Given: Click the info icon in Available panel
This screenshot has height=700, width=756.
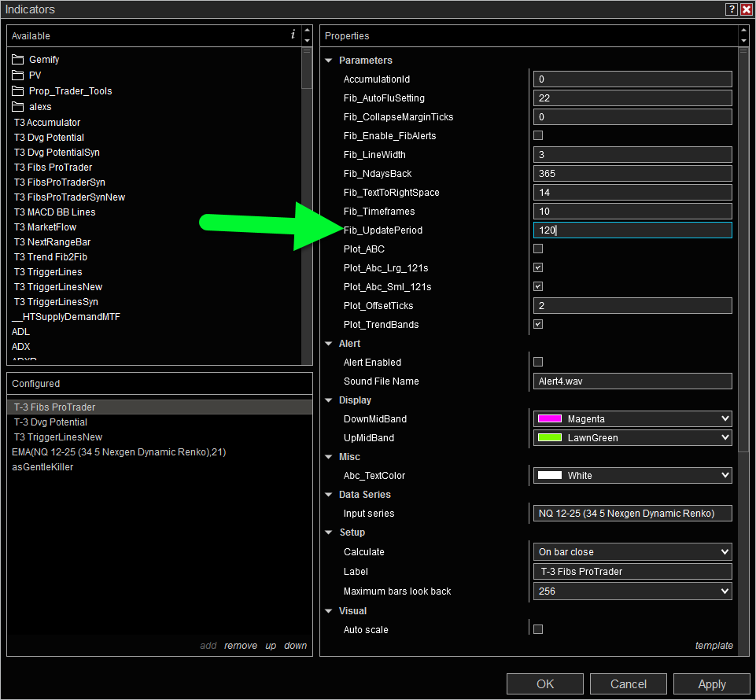Looking at the screenshot, I should [293, 35].
